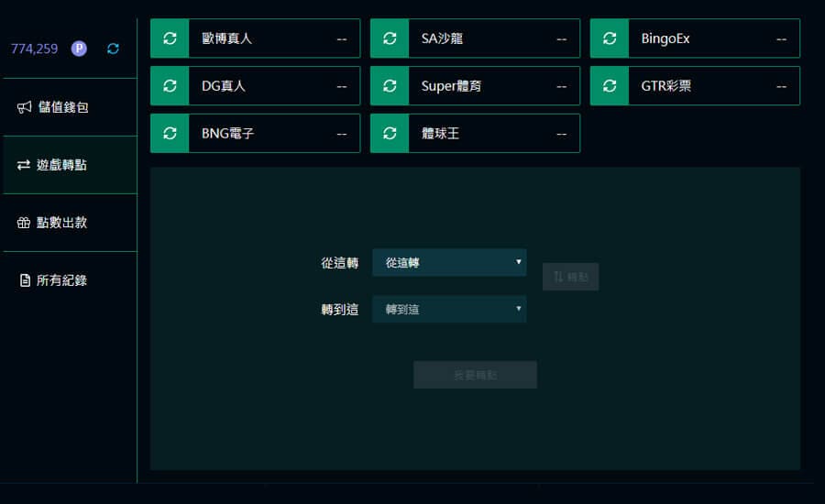The image size is (825, 504).
Task: Refresh the Super體育 balance icon
Action: [390, 86]
